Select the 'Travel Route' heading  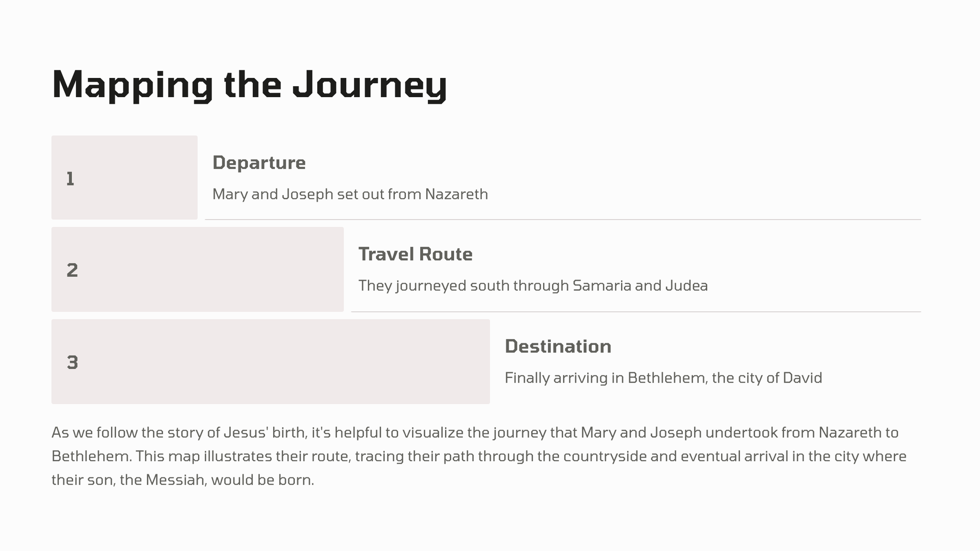415,254
